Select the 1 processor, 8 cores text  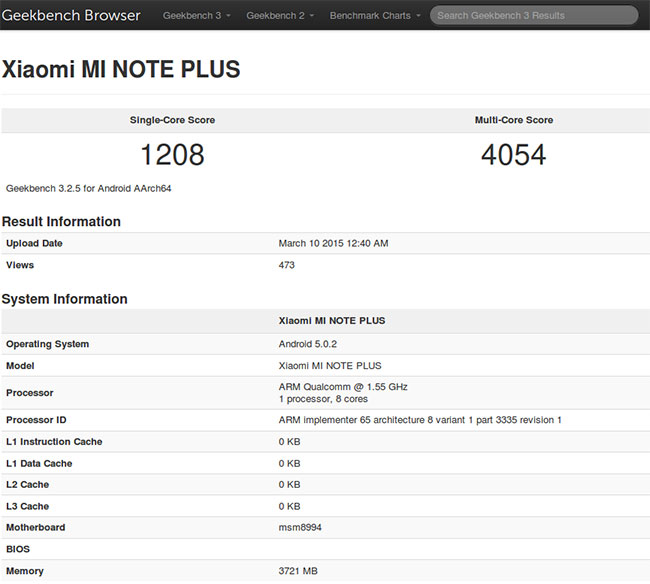pos(323,399)
